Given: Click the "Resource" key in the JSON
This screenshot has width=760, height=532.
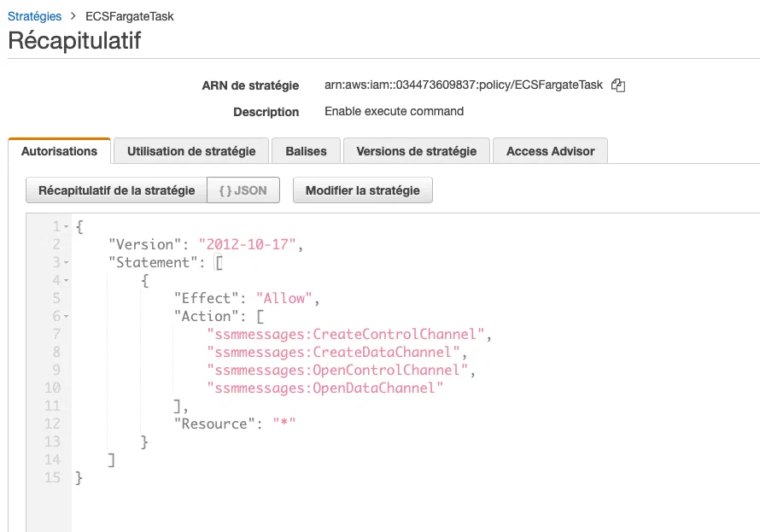Looking at the screenshot, I should pos(214,424).
